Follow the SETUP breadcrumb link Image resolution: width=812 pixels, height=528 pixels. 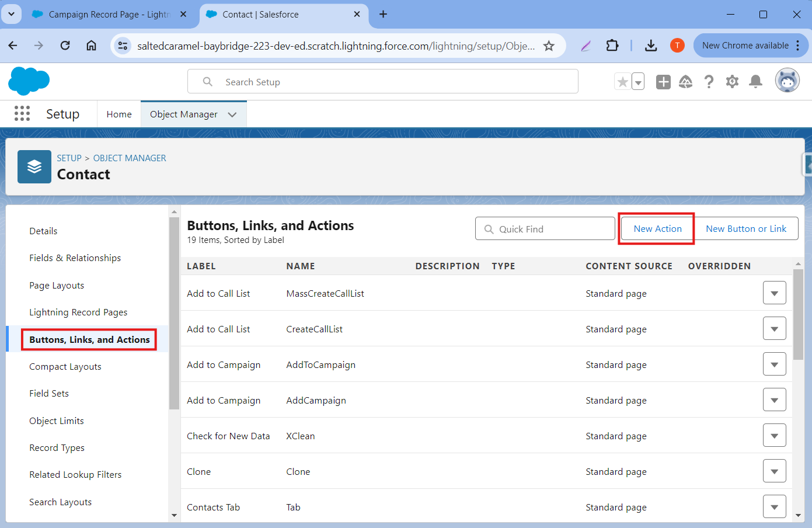click(69, 158)
